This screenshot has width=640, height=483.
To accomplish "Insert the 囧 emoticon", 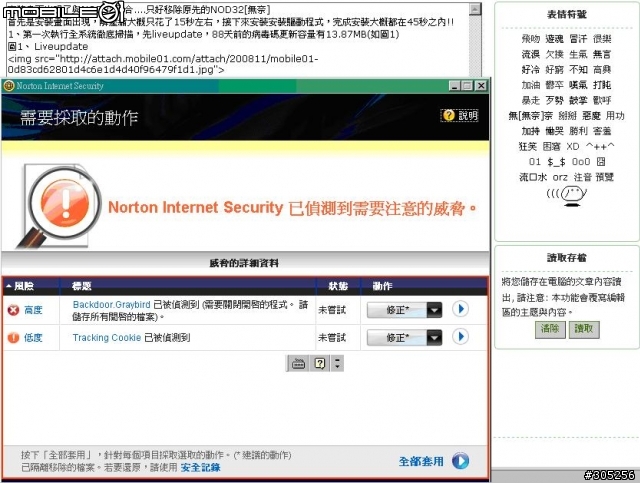I will tap(601, 162).
